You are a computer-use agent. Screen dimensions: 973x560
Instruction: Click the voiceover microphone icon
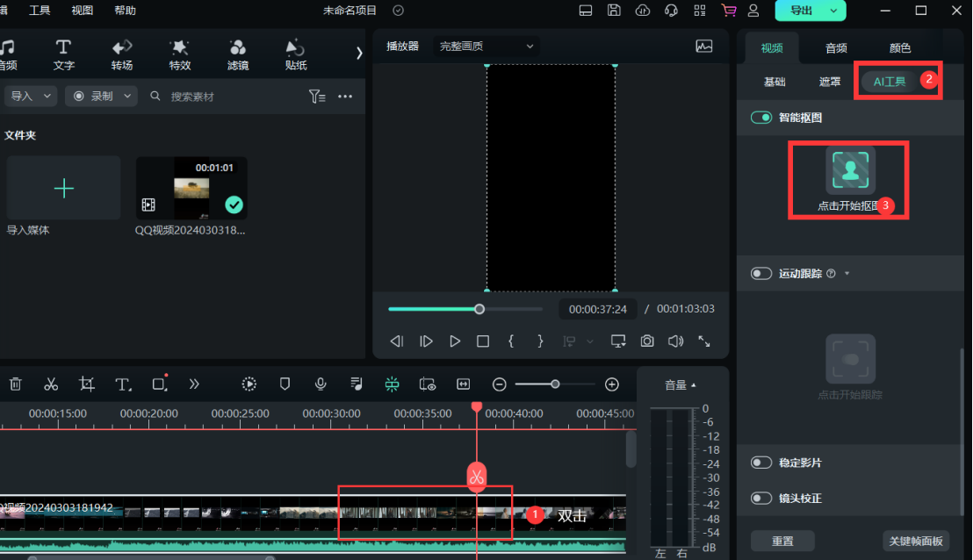click(x=321, y=384)
